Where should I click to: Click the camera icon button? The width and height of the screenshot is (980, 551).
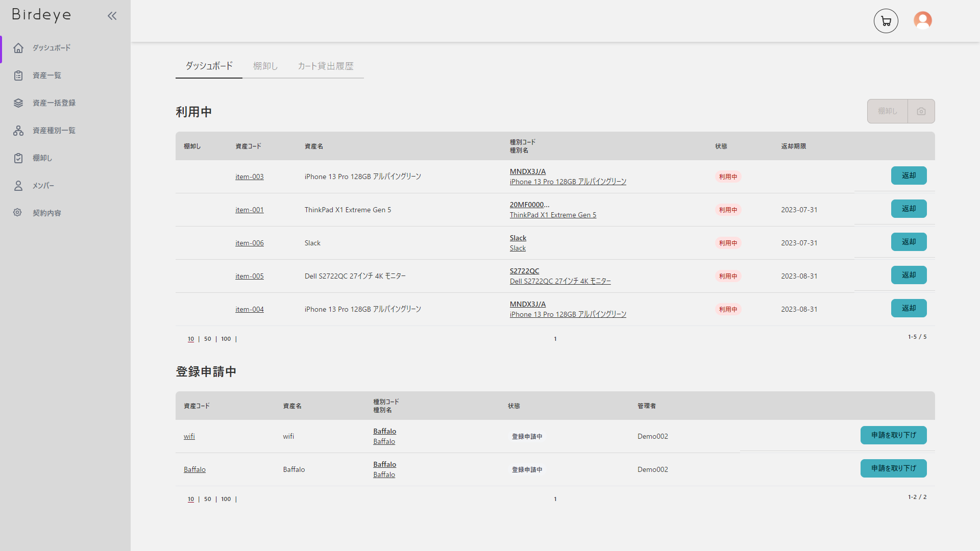(x=921, y=111)
